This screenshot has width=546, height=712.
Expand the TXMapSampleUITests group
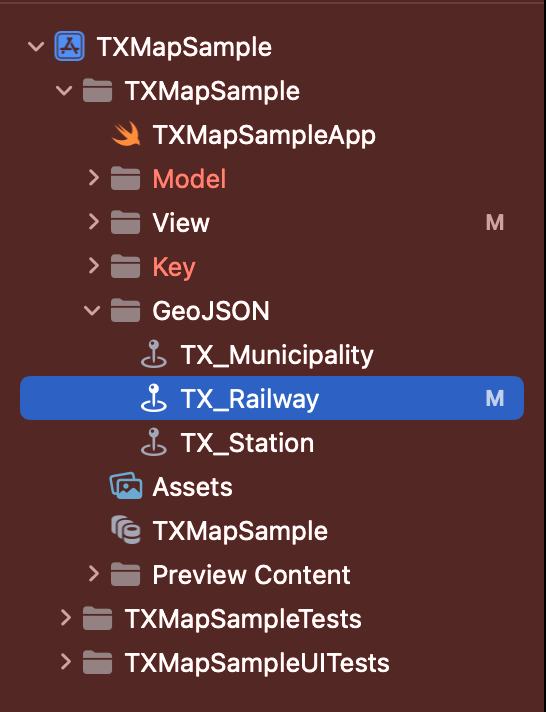point(66,662)
